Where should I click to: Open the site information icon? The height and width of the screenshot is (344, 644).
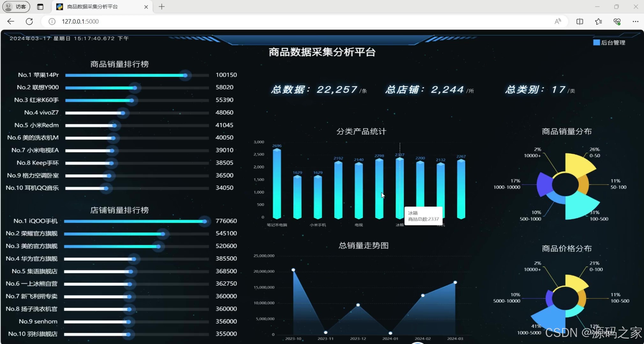click(52, 21)
